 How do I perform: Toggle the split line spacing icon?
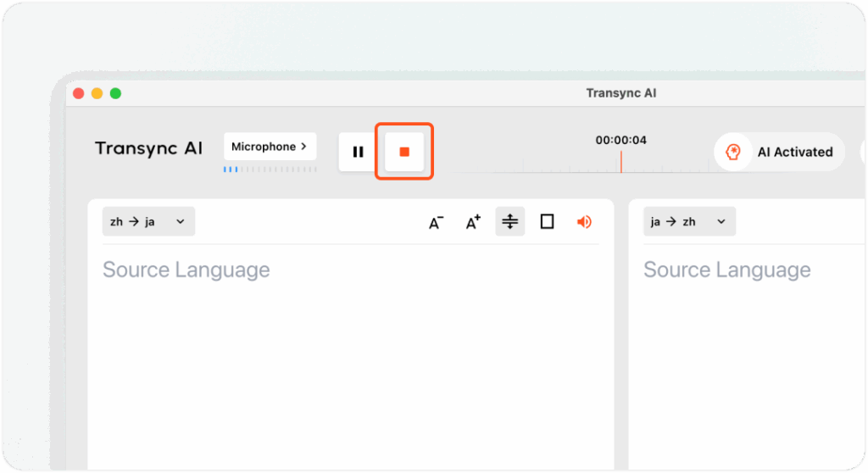(509, 222)
